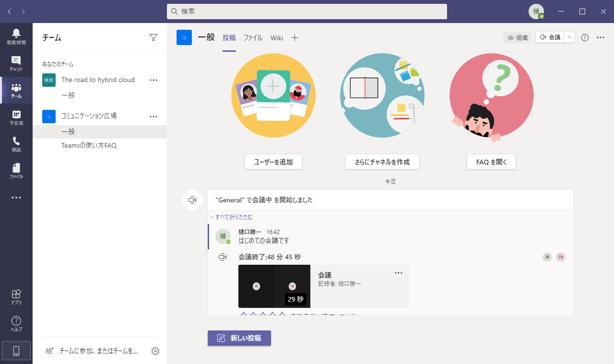Click in the 検索 search box
This screenshot has height=364, width=614.
(x=307, y=12)
